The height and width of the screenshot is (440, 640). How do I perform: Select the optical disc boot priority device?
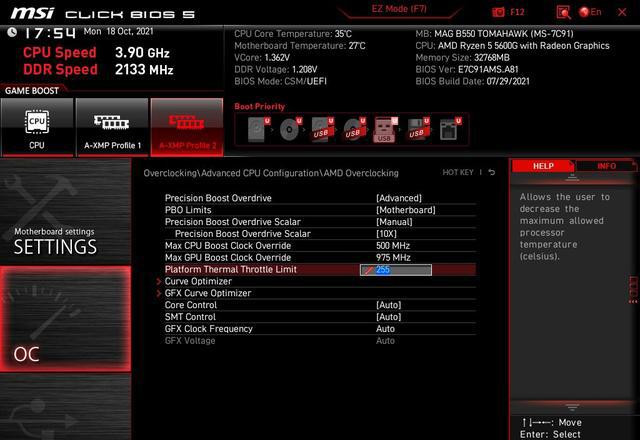(x=290, y=129)
